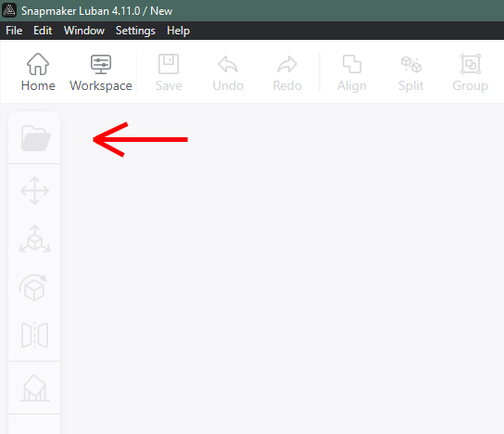
Task: Click the Save toolbar button
Action: tap(169, 72)
